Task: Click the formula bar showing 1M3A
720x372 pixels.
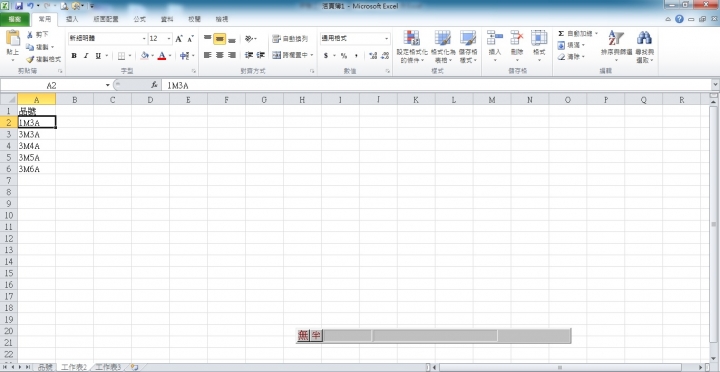Action: click(436, 85)
